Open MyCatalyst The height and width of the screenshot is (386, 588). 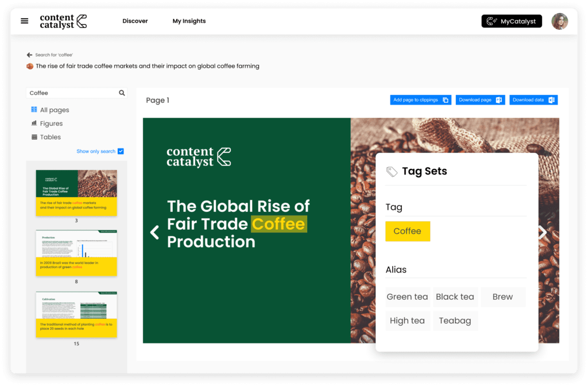(x=512, y=21)
